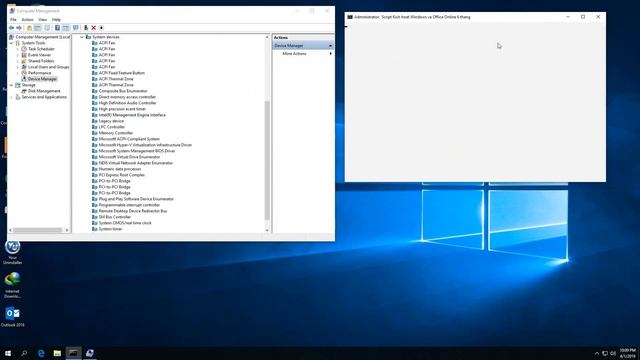
Task: Select High Definition Audio Controller device
Action: [127, 103]
